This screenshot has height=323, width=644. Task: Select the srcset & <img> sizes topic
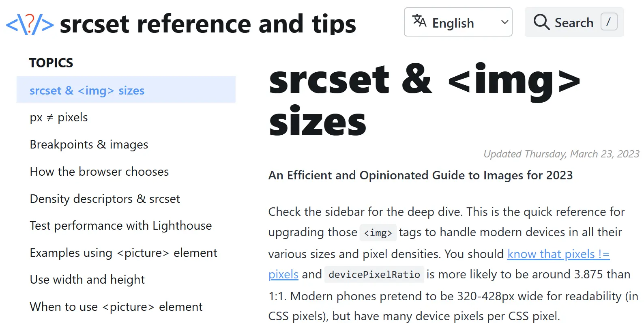[x=126, y=90]
